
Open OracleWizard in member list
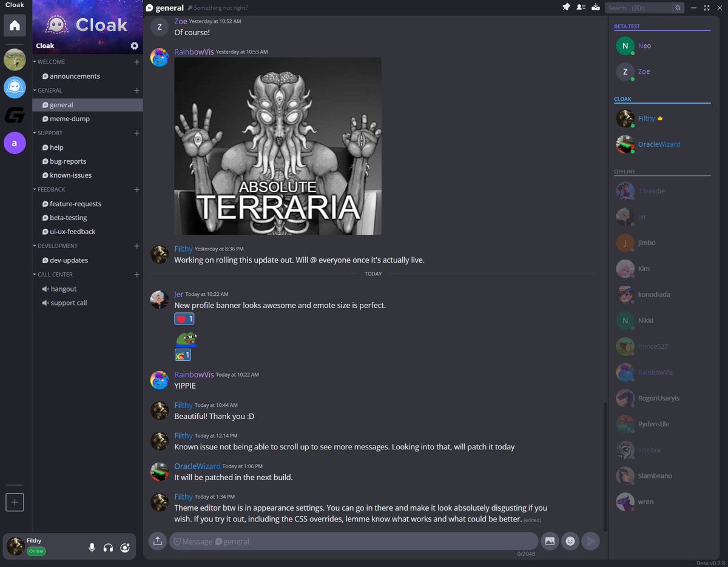click(663, 144)
